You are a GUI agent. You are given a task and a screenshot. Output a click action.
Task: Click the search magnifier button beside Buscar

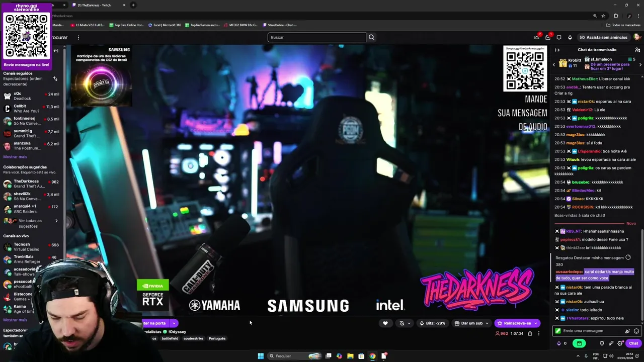(x=371, y=37)
